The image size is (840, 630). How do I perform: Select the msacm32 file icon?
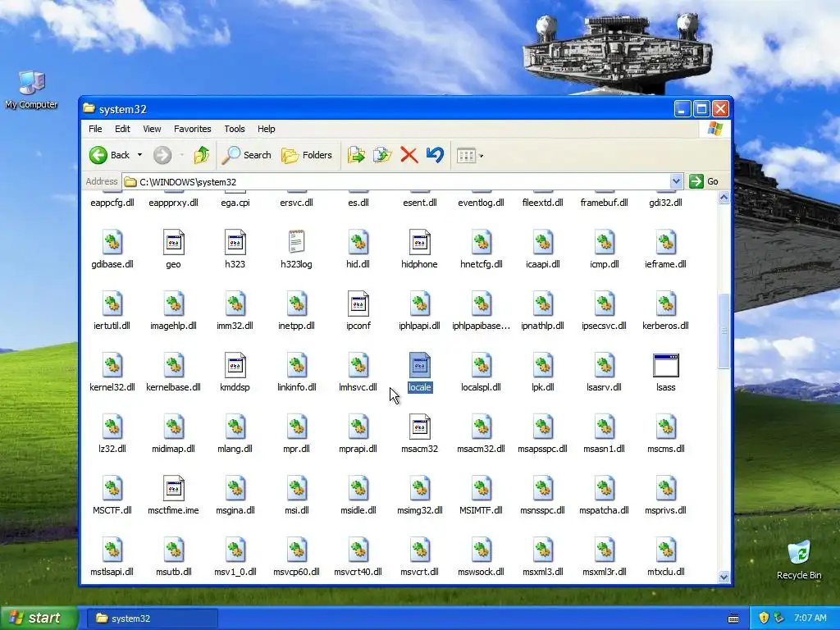419,427
